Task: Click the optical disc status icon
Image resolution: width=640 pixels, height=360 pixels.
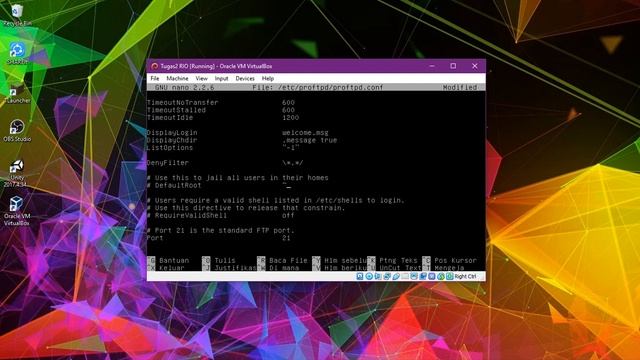Action: (x=369, y=276)
